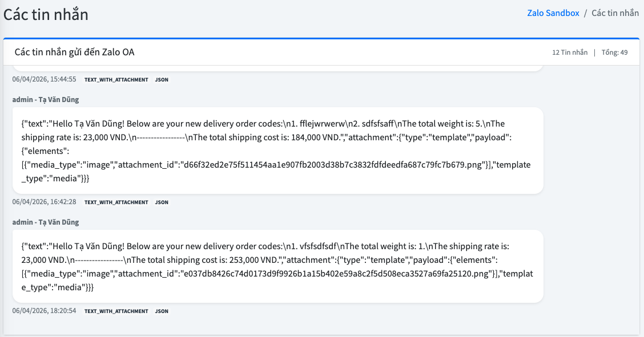644x337 pixels.
Task: Click the Các tin nhắn page heading
Action: (46, 14)
